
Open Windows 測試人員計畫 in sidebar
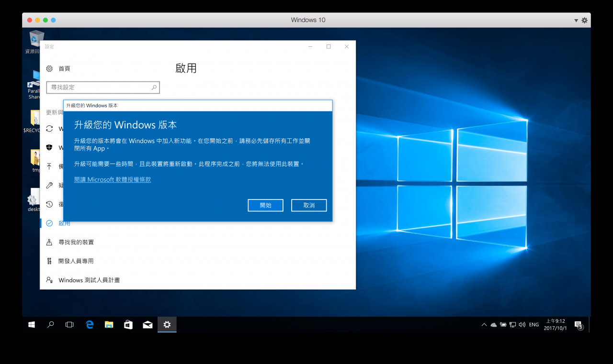(x=89, y=280)
